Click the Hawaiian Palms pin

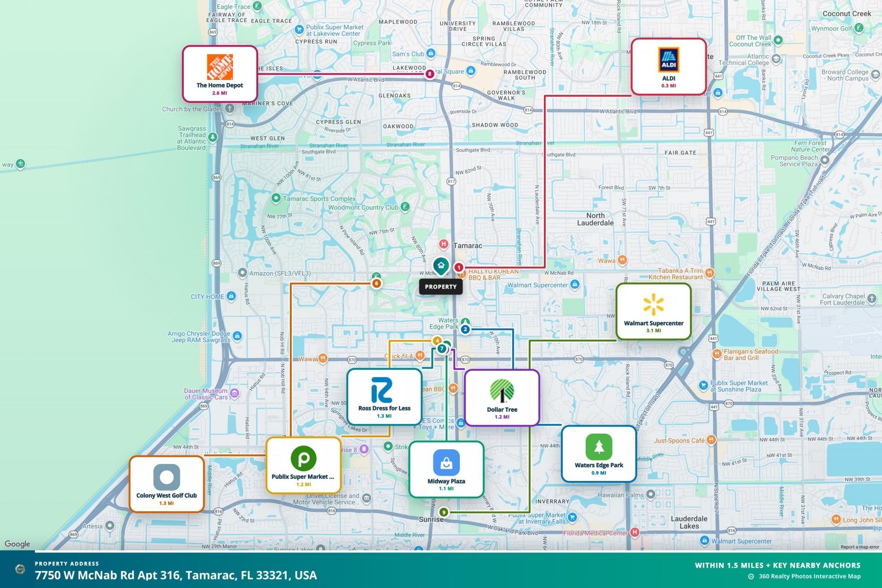pos(650,495)
